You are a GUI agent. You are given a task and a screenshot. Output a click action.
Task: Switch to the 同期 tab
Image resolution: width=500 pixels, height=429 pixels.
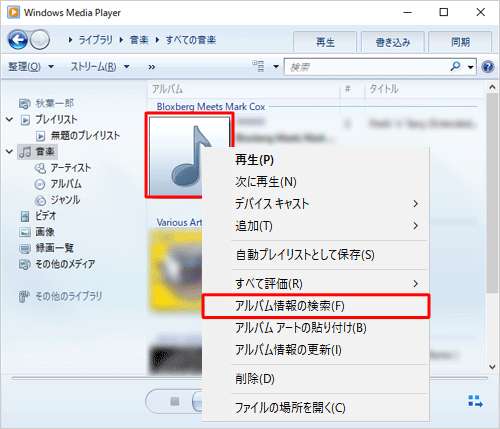click(x=460, y=42)
